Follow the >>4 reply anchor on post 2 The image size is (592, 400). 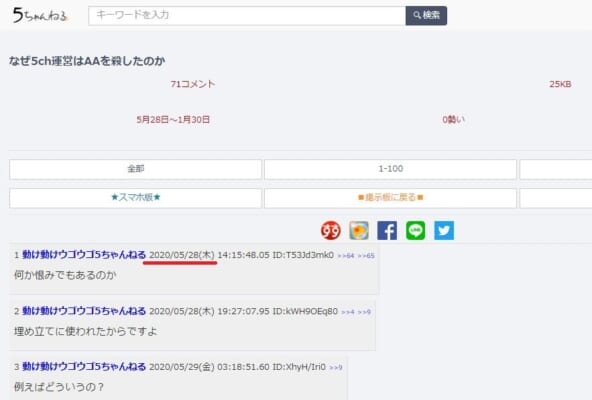tap(348, 312)
